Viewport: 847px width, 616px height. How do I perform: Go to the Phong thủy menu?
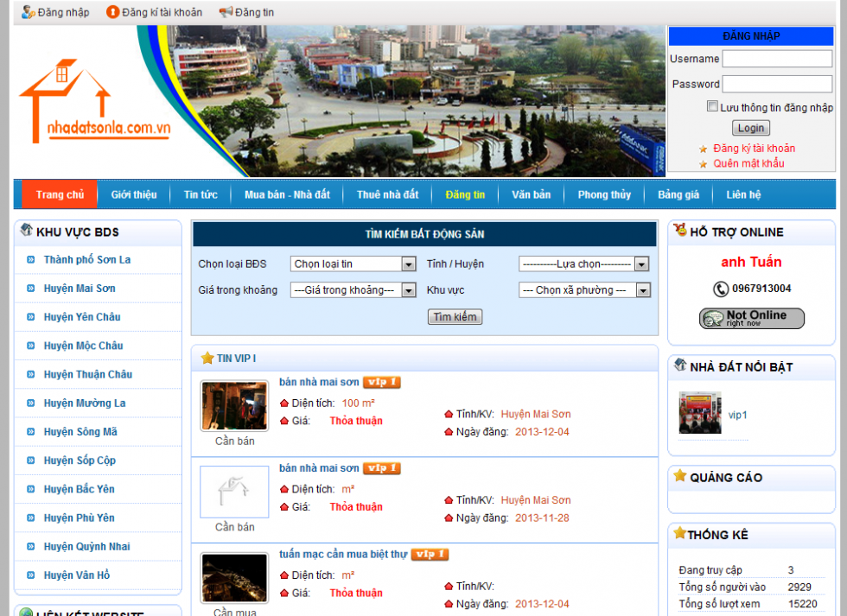(604, 194)
